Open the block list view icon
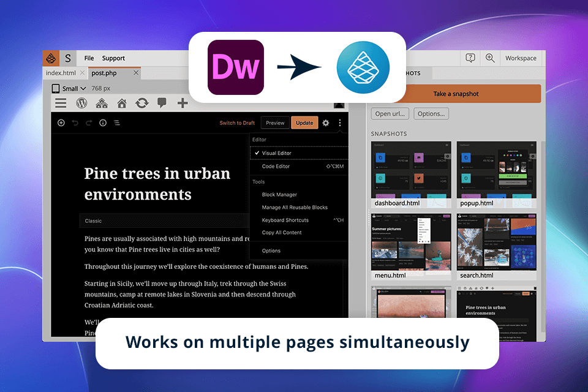The width and height of the screenshot is (588, 392). pos(117,123)
